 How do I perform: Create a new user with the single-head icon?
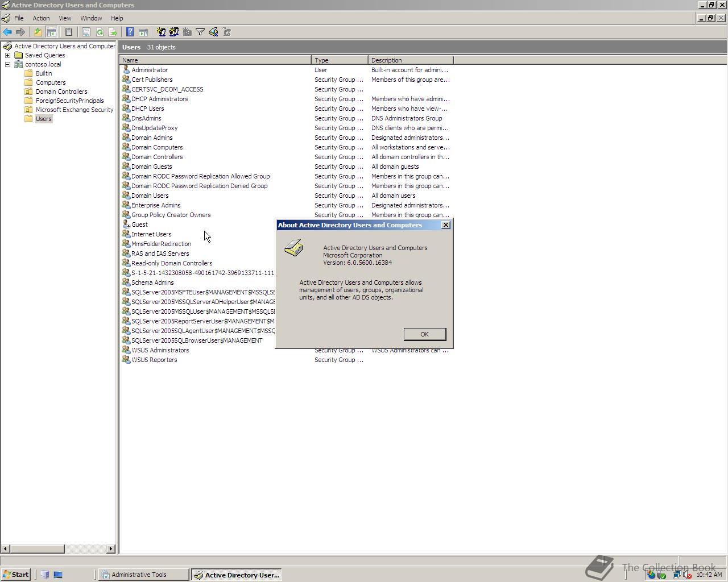(x=161, y=32)
